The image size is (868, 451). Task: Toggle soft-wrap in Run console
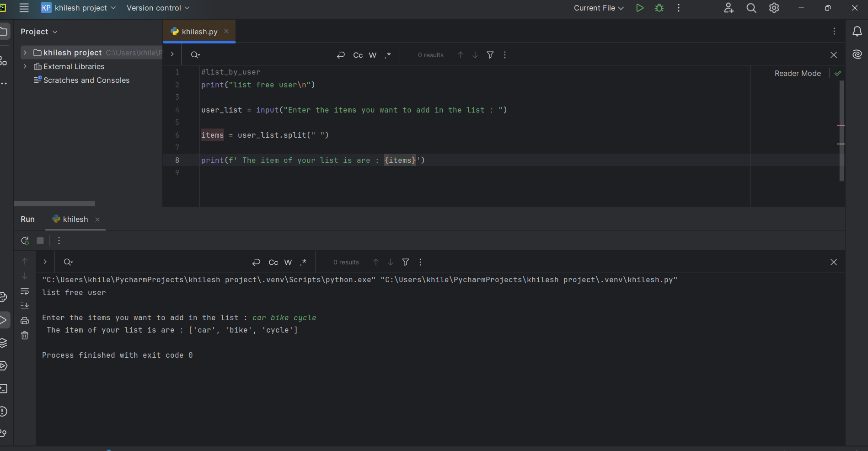point(25,291)
